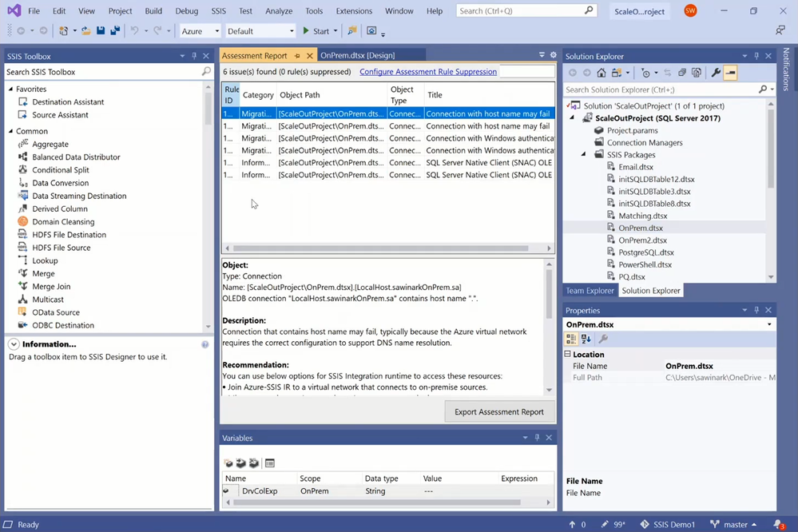Image resolution: width=798 pixels, height=532 pixels.
Task: Click the Variables panel horizontal scrollbar
Action: [x=376, y=502]
